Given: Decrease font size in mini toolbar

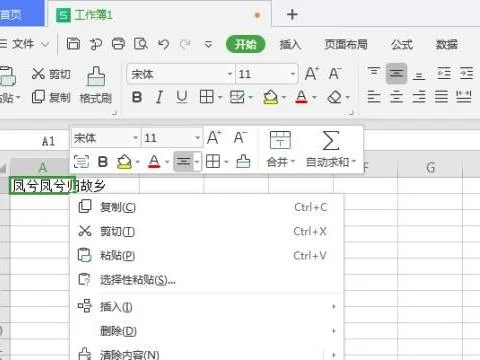Looking at the screenshot, I should point(240,137).
